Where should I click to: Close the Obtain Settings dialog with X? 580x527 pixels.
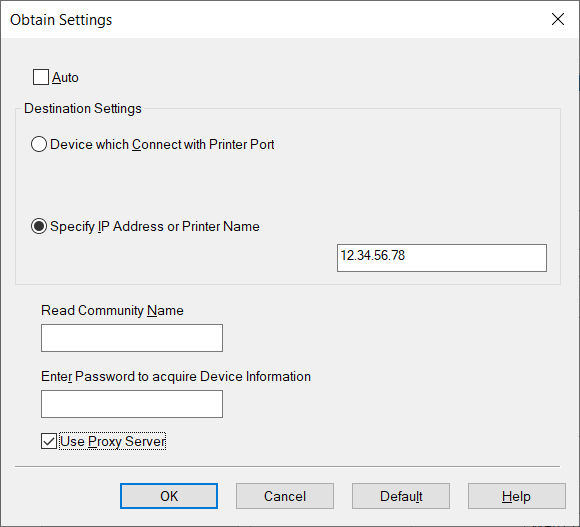558,19
